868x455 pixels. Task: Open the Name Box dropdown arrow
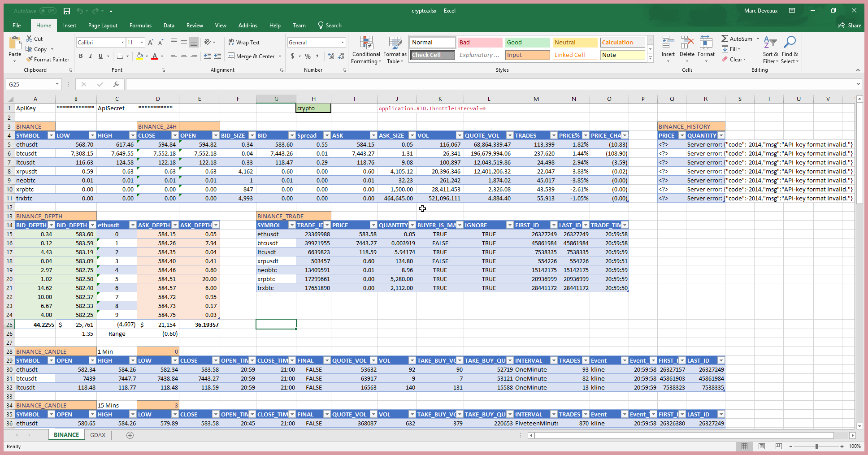(x=57, y=84)
